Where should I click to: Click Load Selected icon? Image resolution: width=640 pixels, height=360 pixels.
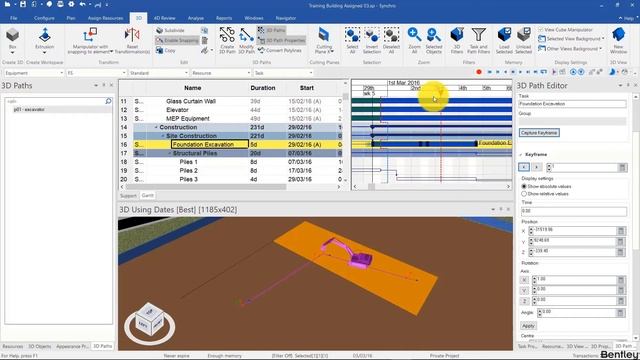pos(504,35)
